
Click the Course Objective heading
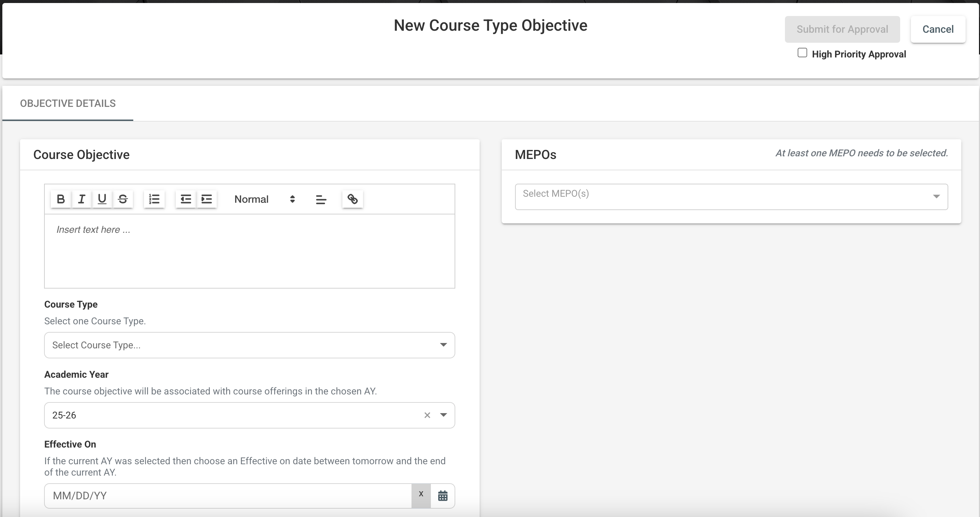(81, 154)
